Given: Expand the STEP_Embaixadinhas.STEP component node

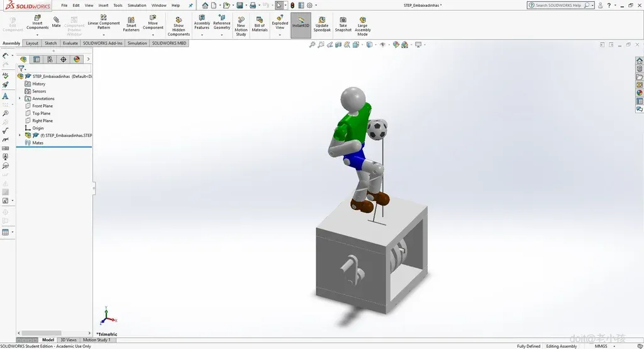Looking at the screenshot, I should pyautogui.click(x=19, y=135).
